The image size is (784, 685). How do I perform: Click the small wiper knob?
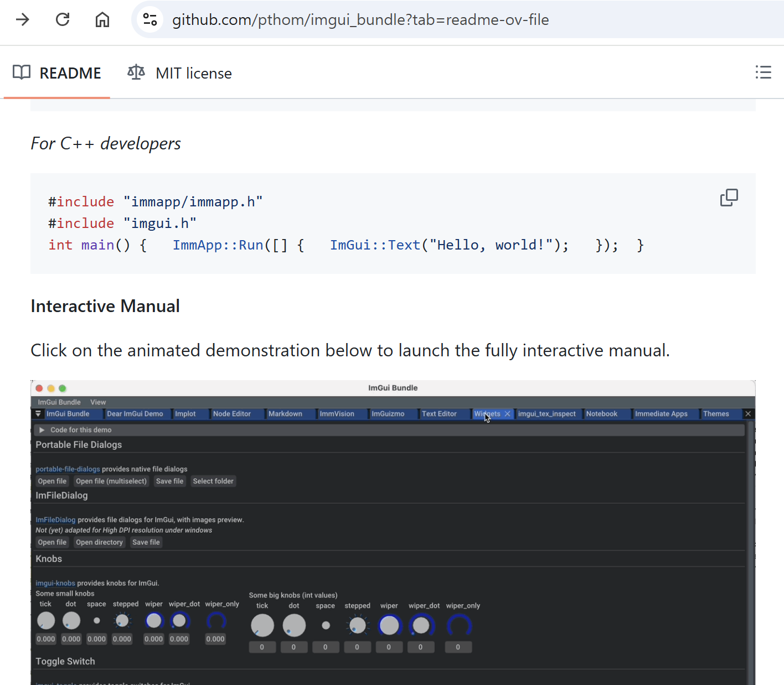pyautogui.click(x=154, y=621)
